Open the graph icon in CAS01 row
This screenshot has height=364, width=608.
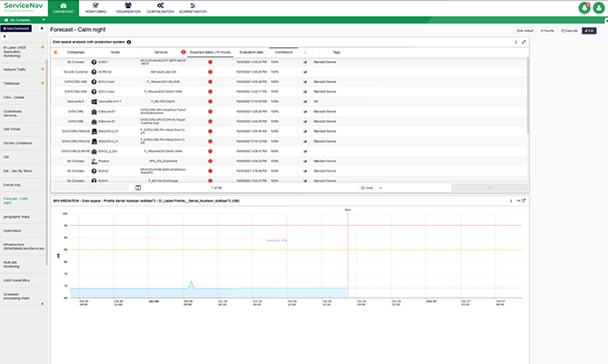click(304, 62)
